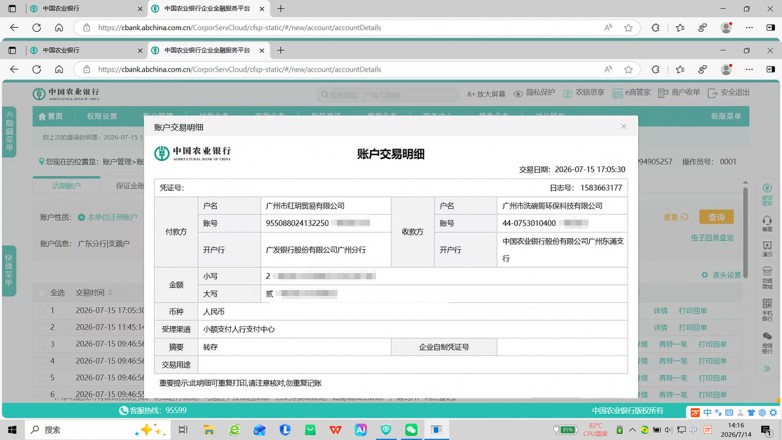The height and width of the screenshot is (440, 782).
Task: Open File Explorer from the taskbar
Action: tap(209, 430)
